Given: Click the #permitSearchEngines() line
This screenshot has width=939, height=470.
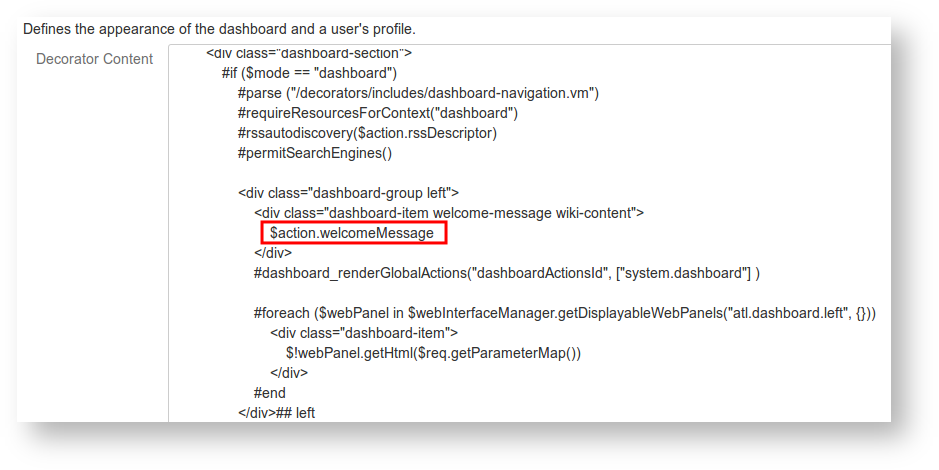Looking at the screenshot, I should (x=315, y=153).
